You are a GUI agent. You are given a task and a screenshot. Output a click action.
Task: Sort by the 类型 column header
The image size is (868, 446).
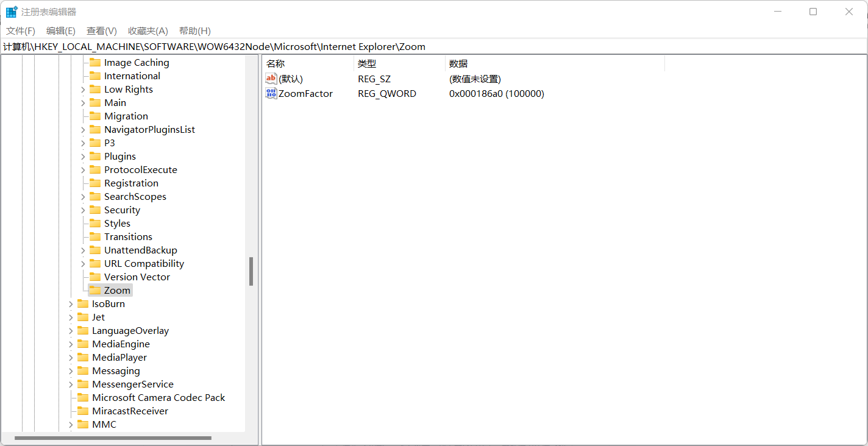click(x=399, y=63)
